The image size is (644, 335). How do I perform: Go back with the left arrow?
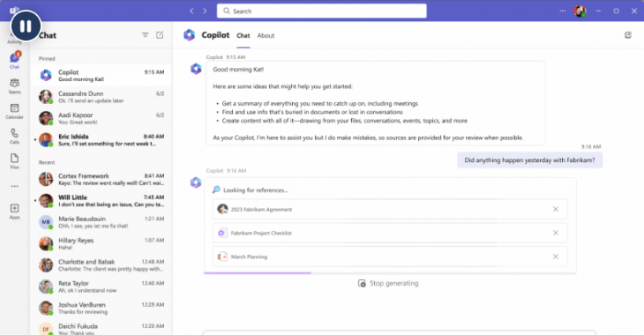[x=191, y=11]
